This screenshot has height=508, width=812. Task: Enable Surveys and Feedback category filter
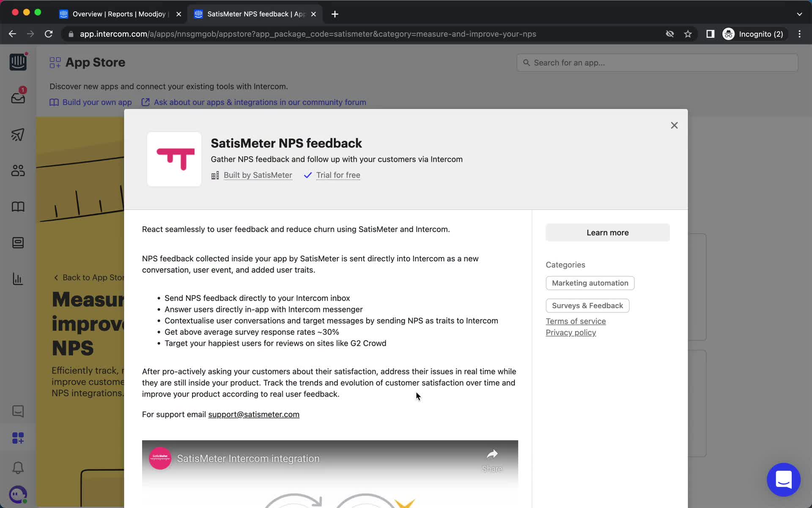(587, 305)
